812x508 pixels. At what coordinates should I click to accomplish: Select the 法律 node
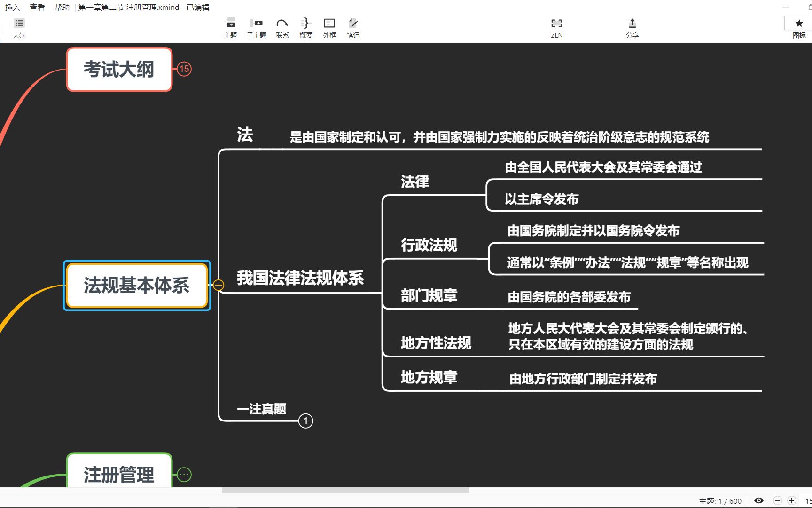click(415, 182)
